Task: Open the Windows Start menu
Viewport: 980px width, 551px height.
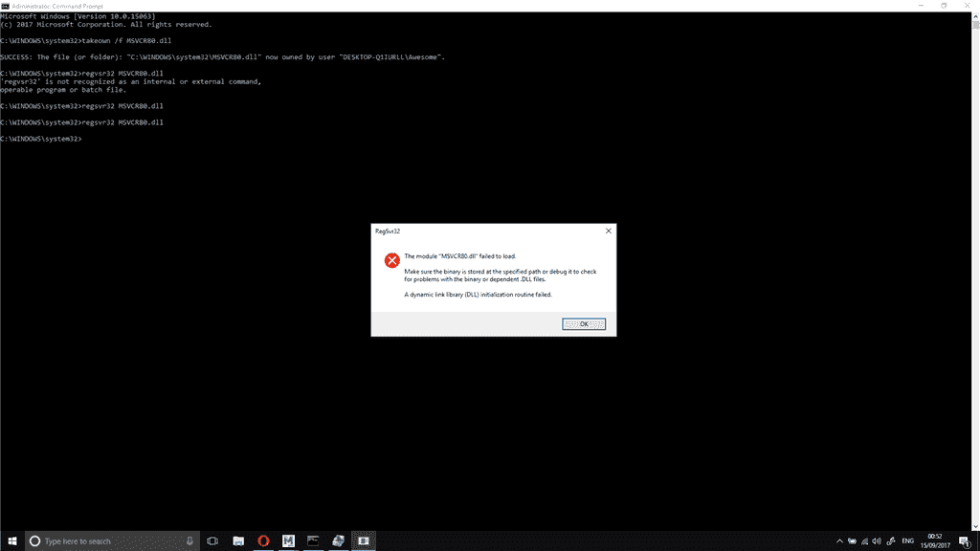Action: 11,541
